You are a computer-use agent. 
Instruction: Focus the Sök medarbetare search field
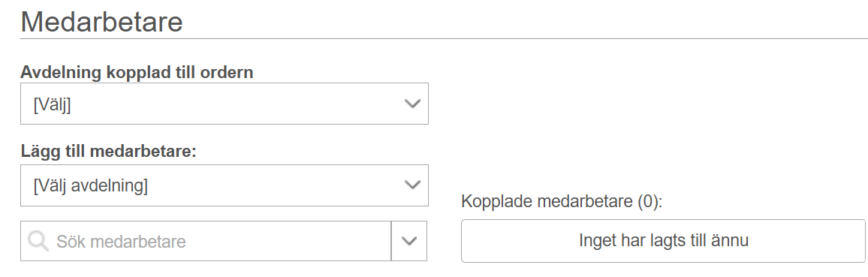[206, 241]
